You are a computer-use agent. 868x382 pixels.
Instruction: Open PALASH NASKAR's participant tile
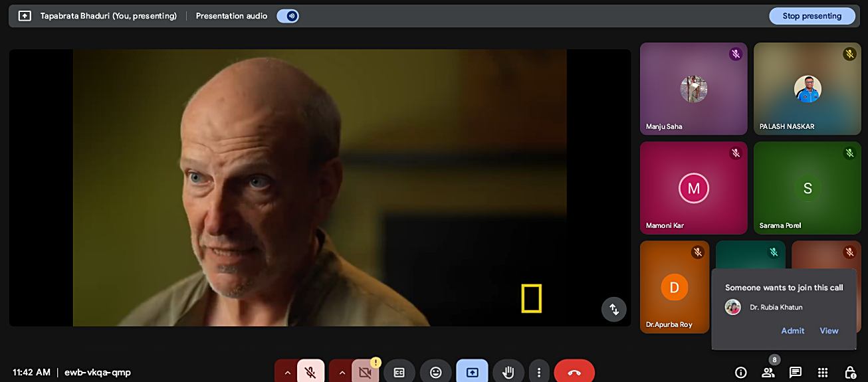808,89
